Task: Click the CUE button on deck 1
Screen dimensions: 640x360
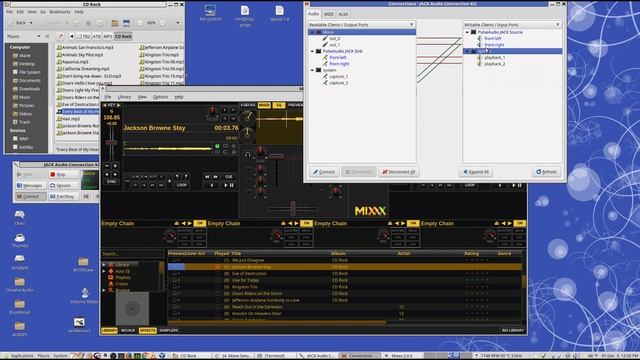Action: pos(229,177)
